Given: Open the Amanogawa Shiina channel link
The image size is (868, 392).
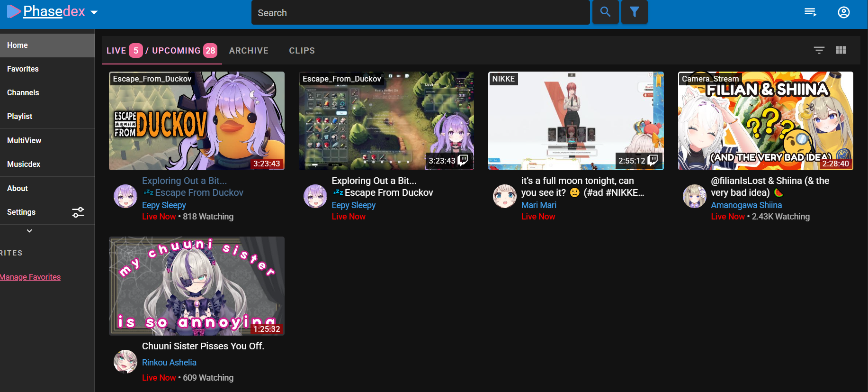Looking at the screenshot, I should (x=746, y=205).
